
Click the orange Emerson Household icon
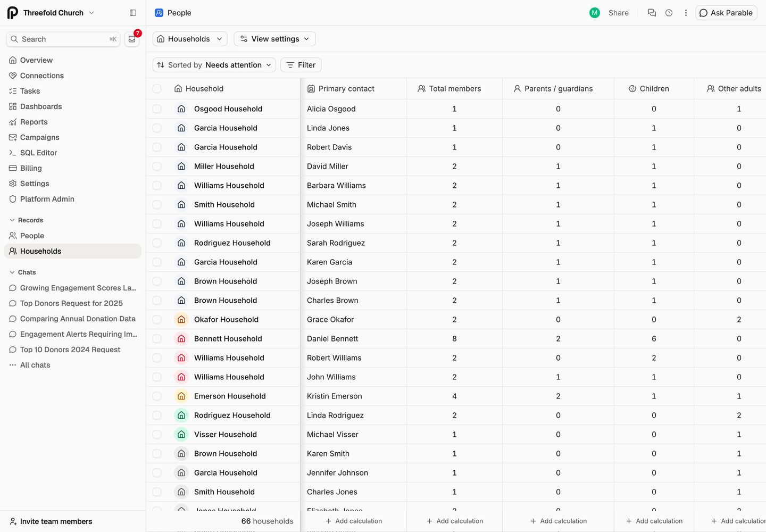click(x=181, y=396)
